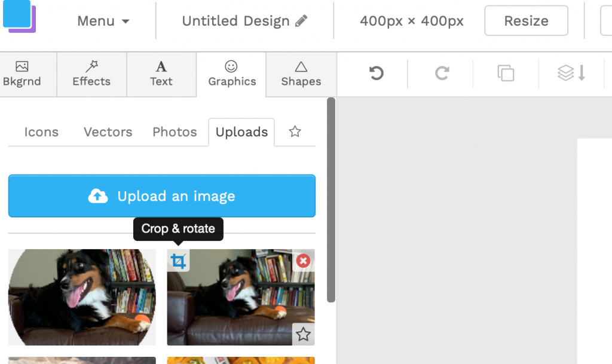Delete the dog photo with red X
The width and height of the screenshot is (612, 364).
click(303, 261)
